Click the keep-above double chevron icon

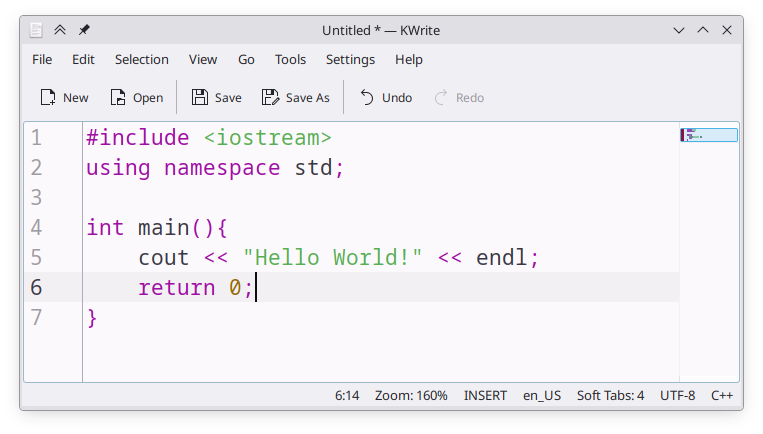point(60,30)
